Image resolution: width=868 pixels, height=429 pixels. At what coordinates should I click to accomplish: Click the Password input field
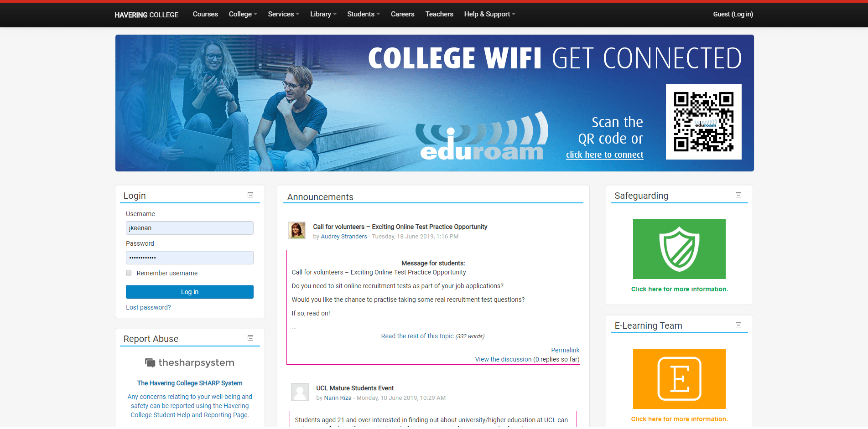[190, 258]
